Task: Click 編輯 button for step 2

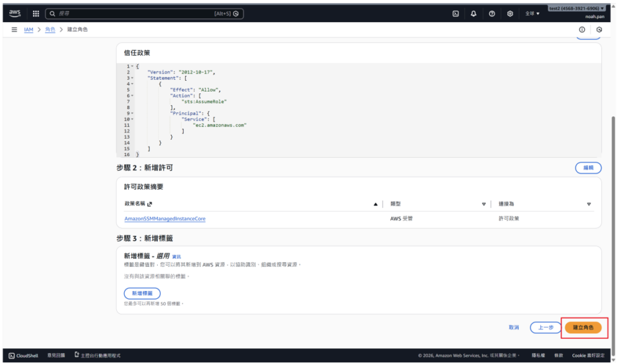Action: click(588, 168)
